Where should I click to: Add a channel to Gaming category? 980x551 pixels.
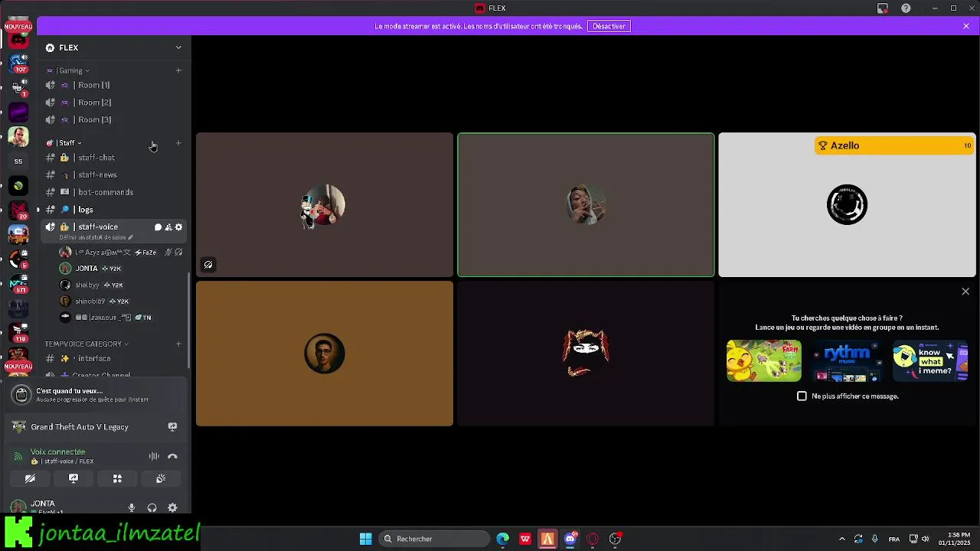pyautogui.click(x=178, y=70)
